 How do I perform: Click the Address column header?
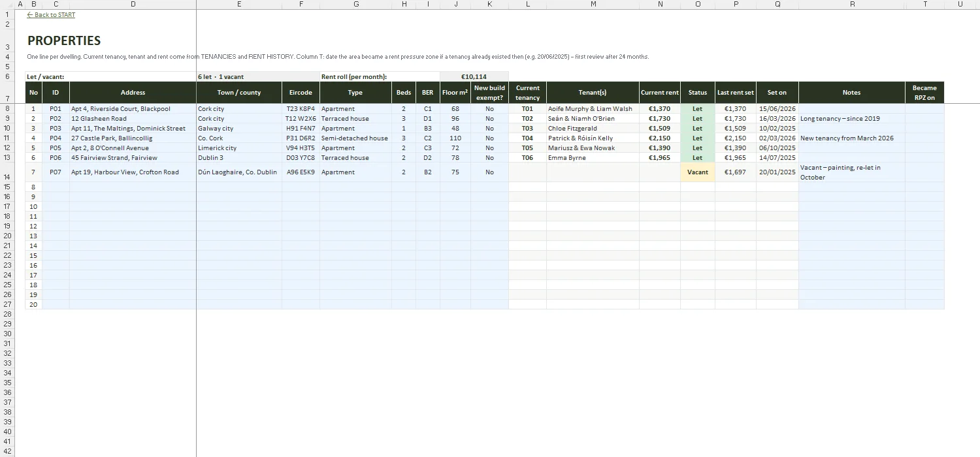point(133,93)
